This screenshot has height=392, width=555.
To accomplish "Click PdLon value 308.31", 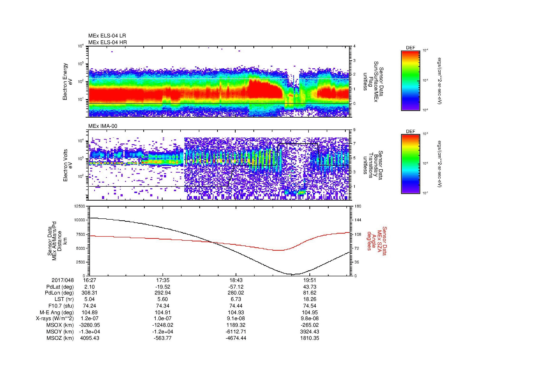I will click(89, 293).
